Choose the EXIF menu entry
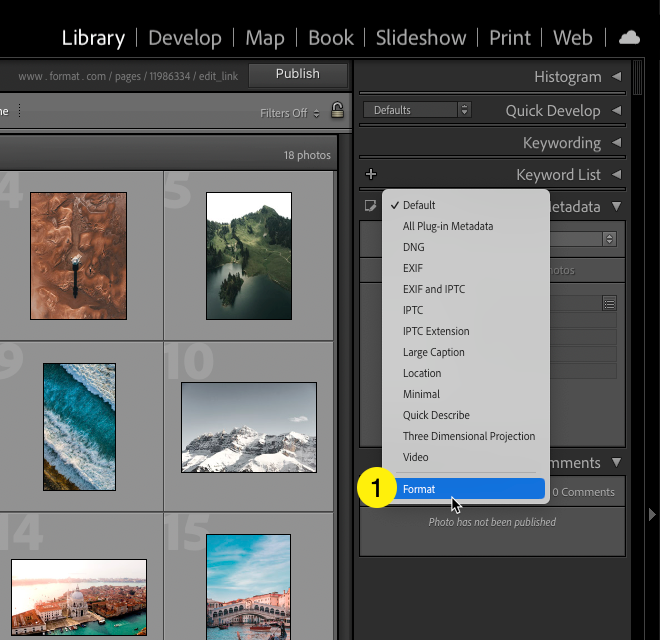 pyautogui.click(x=466, y=268)
